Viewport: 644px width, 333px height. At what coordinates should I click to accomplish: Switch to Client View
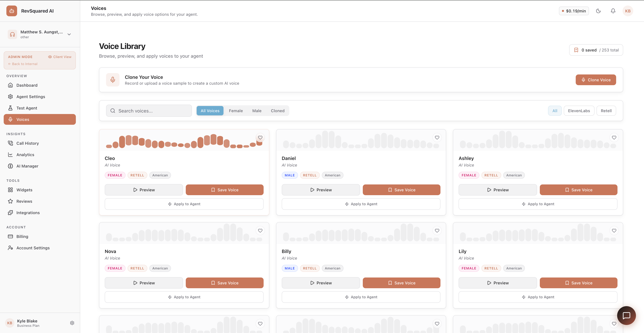tap(60, 57)
